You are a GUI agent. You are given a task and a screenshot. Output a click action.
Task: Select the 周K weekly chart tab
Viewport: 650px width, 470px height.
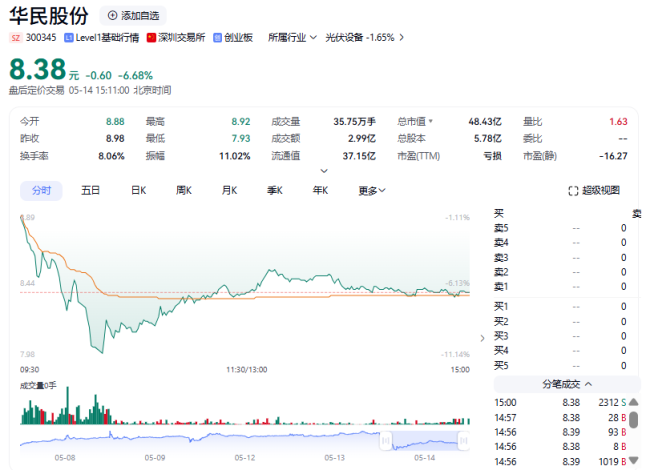coord(184,191)
